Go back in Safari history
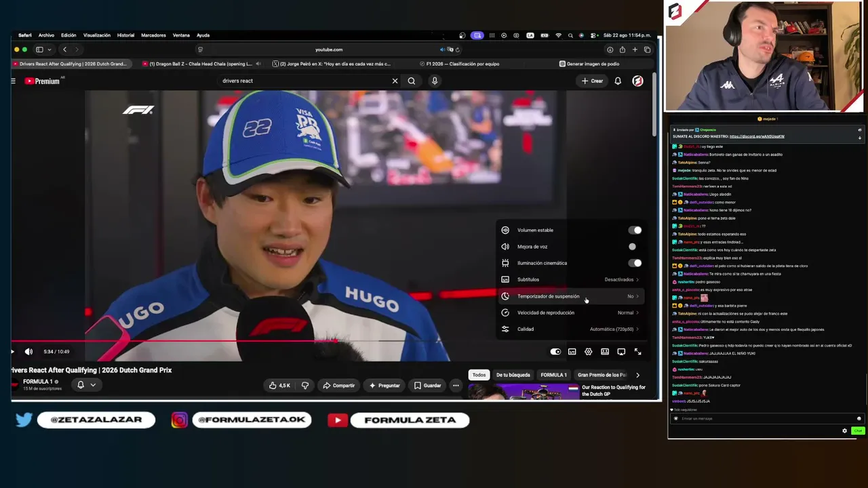The width and height of the screenshot is (868, 488). tap(64, 49)
